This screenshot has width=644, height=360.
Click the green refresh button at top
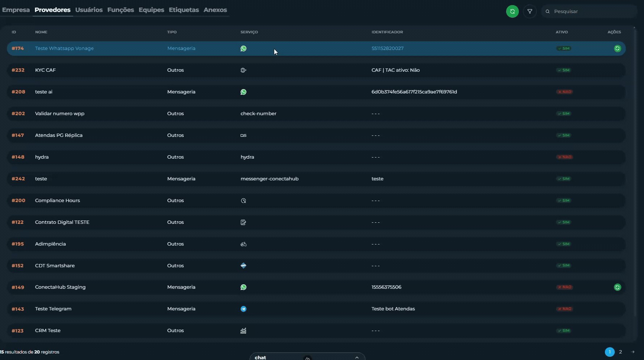512,11
